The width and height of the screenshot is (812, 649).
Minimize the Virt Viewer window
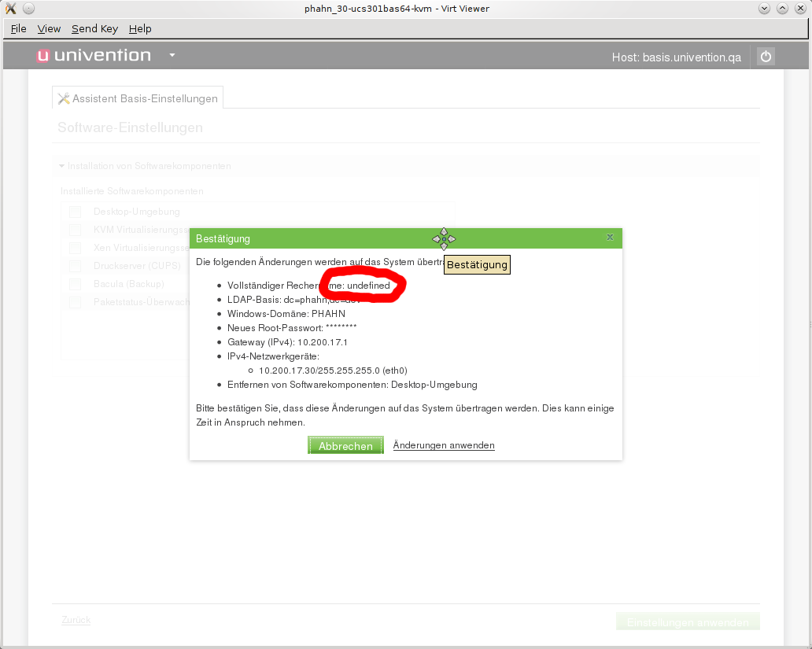tap(765, 9)
